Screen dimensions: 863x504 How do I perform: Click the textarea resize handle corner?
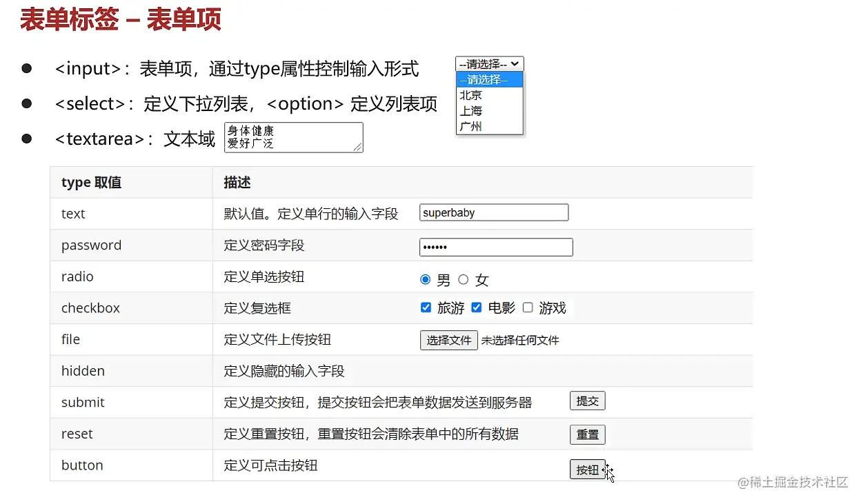point(358,147)
